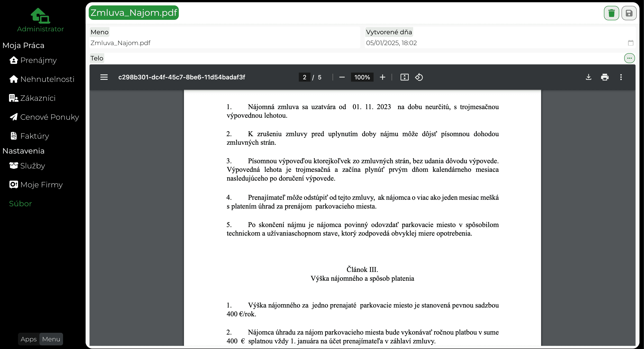Select the Súbor sidebar item
The width and height of the screenshot is (644, 349).
(x=20, y=204)
